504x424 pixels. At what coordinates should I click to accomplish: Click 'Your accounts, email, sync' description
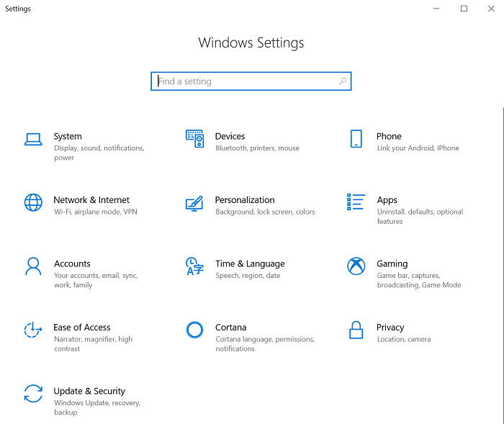click(x=96, y=280)
